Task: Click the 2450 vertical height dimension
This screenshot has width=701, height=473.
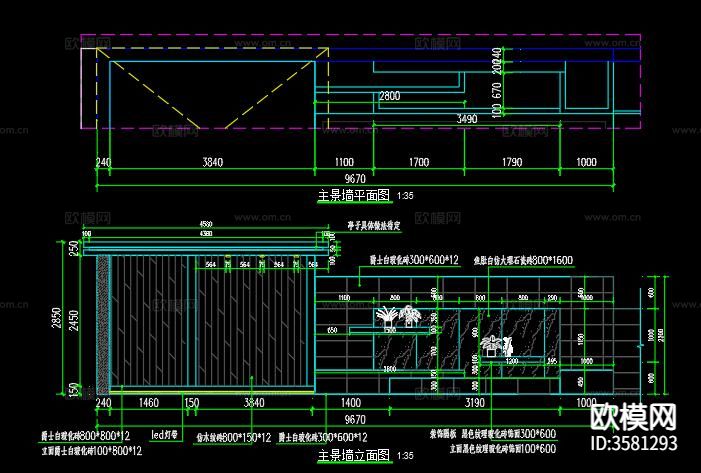Action: point(74,320)
